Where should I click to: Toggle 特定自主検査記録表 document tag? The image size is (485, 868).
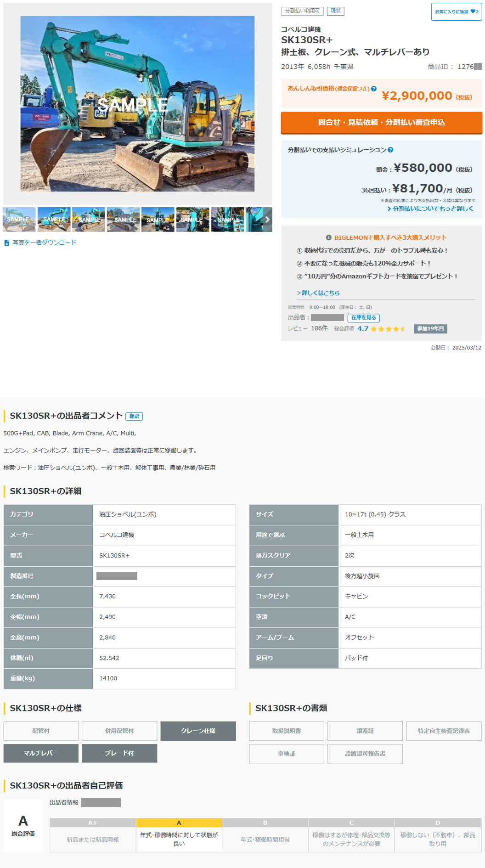tap(444, 731)
